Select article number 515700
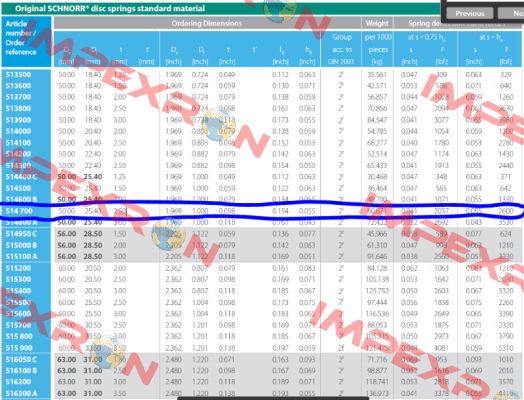 click(18, 325)
